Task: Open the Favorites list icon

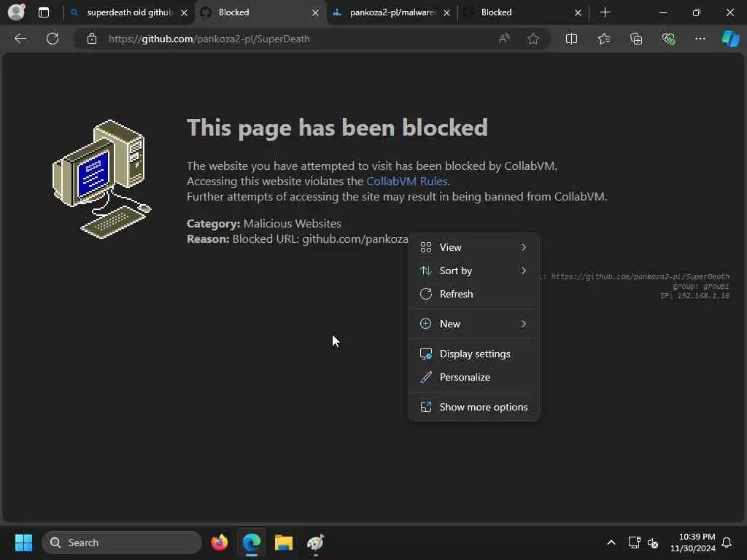Action: [603, 39]
